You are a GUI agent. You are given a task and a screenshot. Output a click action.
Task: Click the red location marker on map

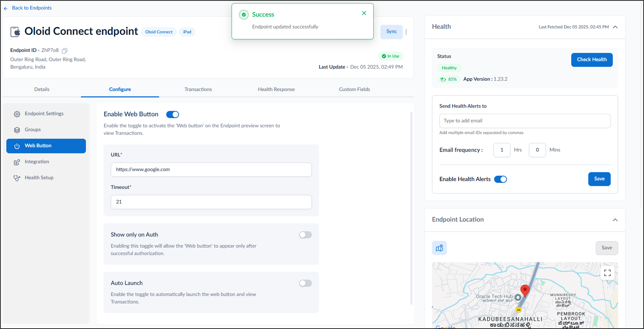pyautogui.click(x=525, y=290)
